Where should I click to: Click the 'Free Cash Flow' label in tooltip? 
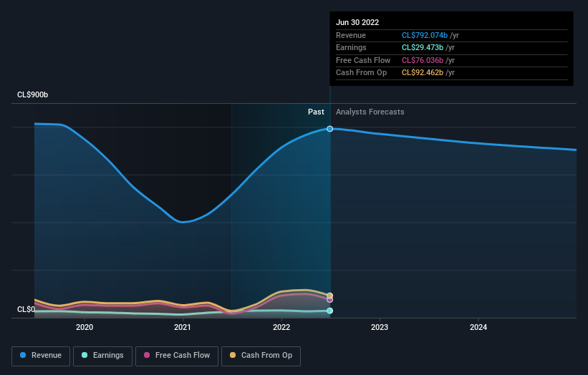[x=363, y=60]
